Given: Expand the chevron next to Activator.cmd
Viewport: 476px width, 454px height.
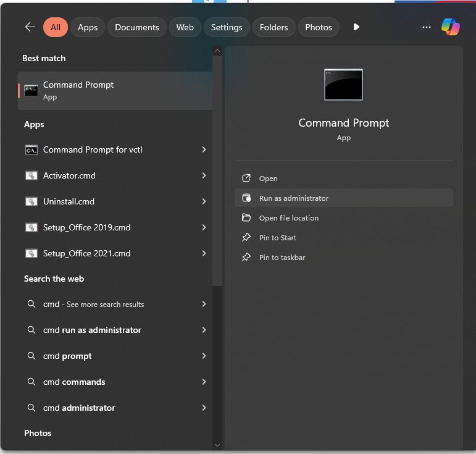Looking at the screenshot, I should [x=204, y=175].
